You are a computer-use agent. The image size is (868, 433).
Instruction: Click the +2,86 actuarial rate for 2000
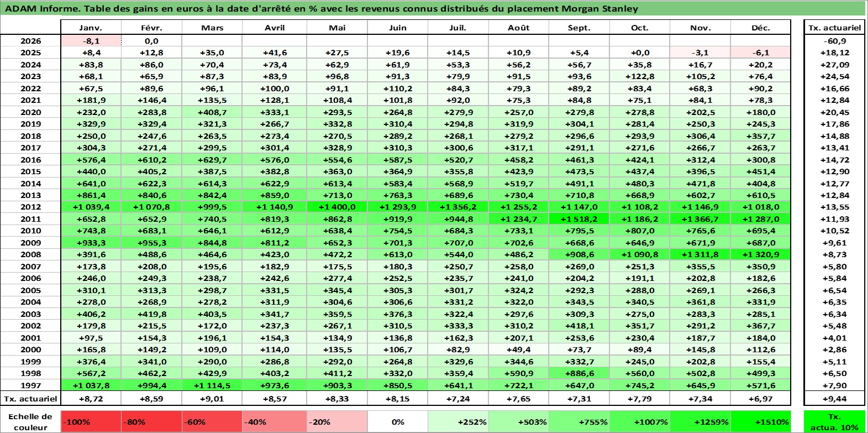(834, 349)
